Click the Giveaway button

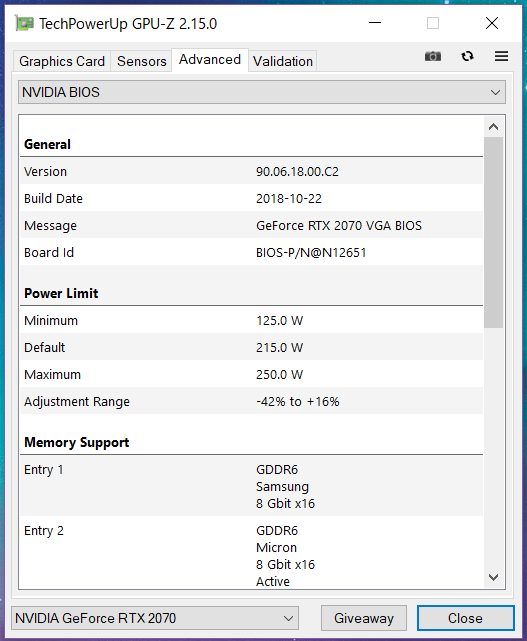(363, 618)
